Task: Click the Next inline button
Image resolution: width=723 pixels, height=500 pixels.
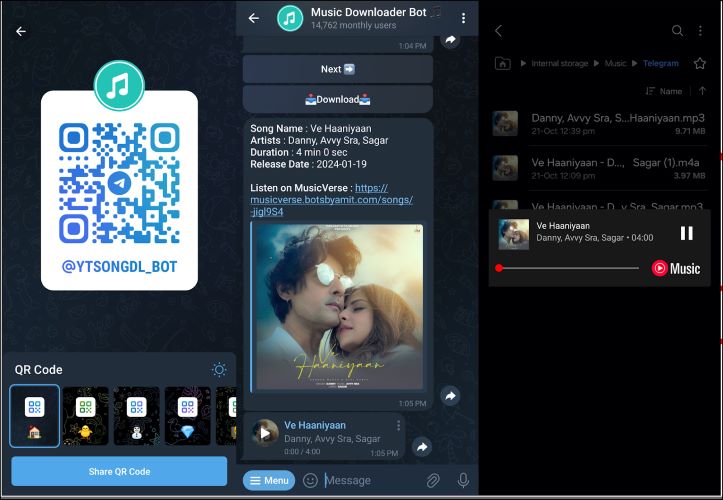Action: (338, 69)
